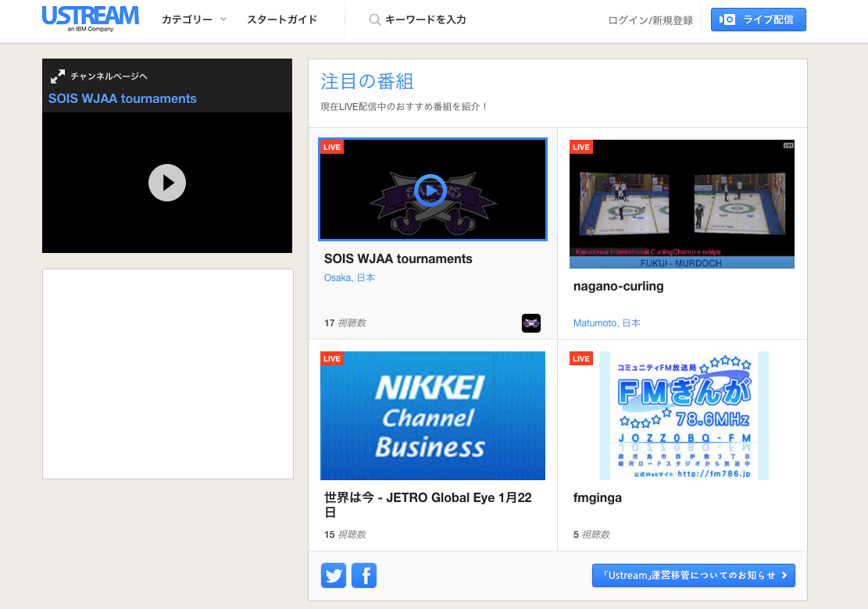Click LIVE badge on SOIS WJAA thumbnail

click(x=331, y=147)
